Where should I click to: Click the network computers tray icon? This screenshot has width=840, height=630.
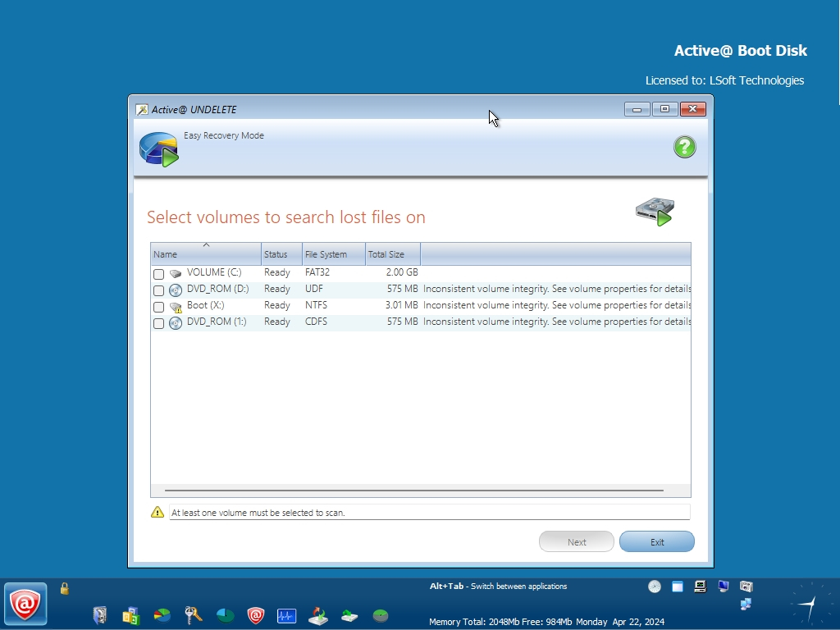tap(746, 605)
